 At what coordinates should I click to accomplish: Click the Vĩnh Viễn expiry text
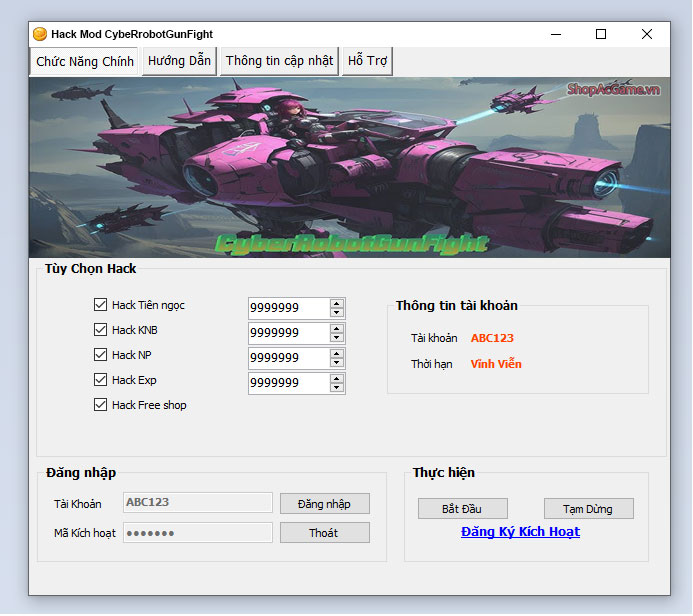point(496,364)
